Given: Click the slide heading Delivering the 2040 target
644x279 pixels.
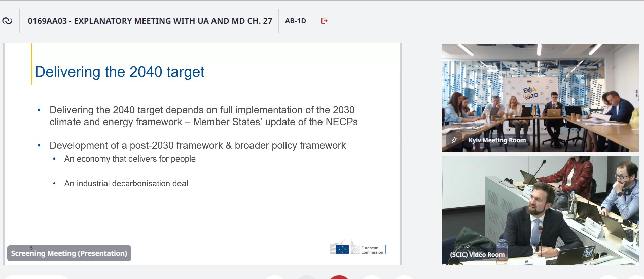Looking at the screenshot, I should 120,72.
